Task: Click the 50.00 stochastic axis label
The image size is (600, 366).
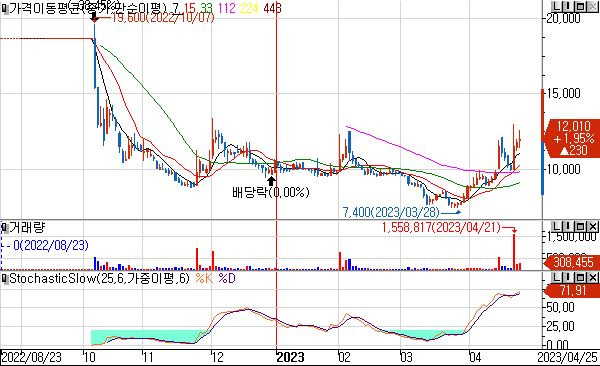Action: coord(561,307)
